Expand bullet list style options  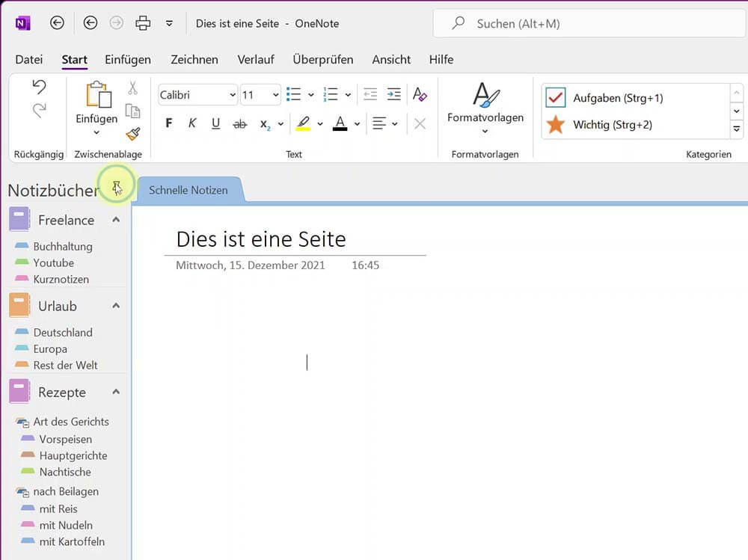coord(311,95)
